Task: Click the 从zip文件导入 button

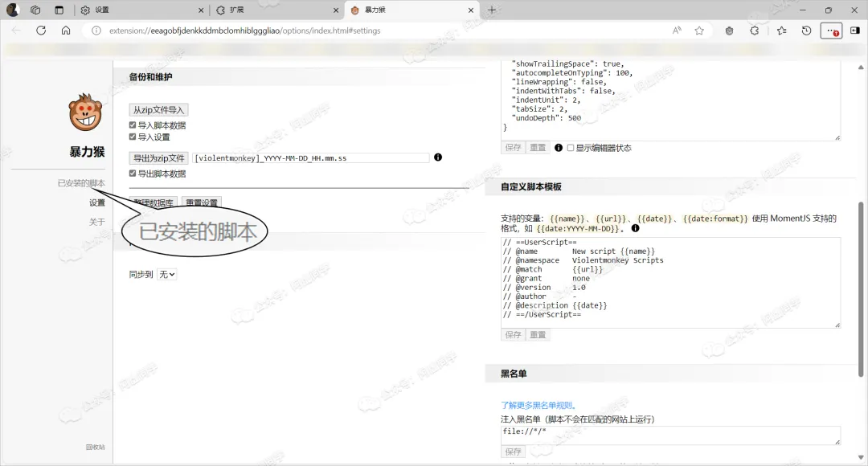Action: tap(158, 110)
